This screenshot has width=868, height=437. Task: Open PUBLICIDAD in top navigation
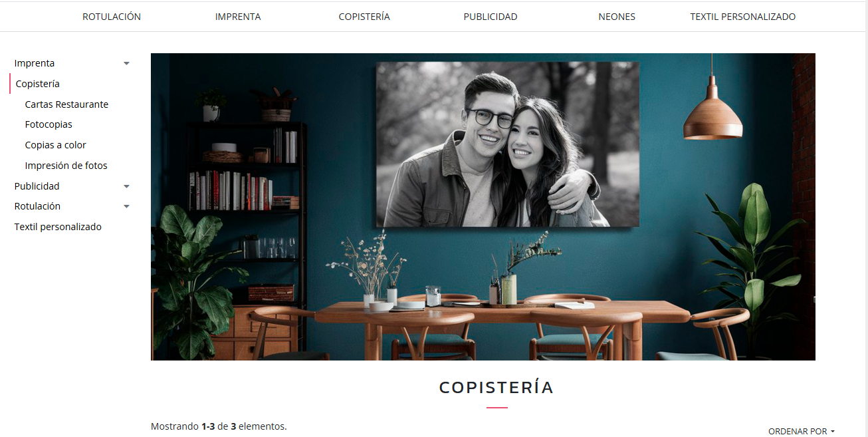click(490, 17)
